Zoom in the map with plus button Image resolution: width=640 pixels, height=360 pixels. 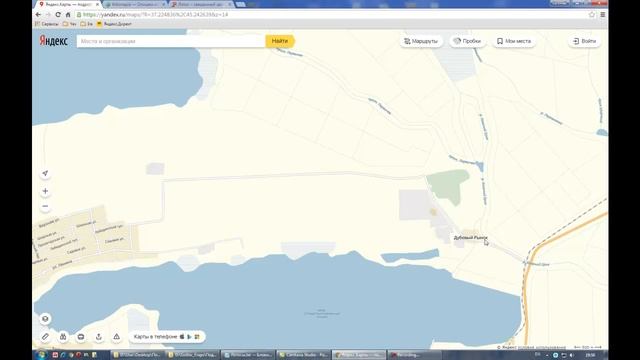tap(45, 191)
